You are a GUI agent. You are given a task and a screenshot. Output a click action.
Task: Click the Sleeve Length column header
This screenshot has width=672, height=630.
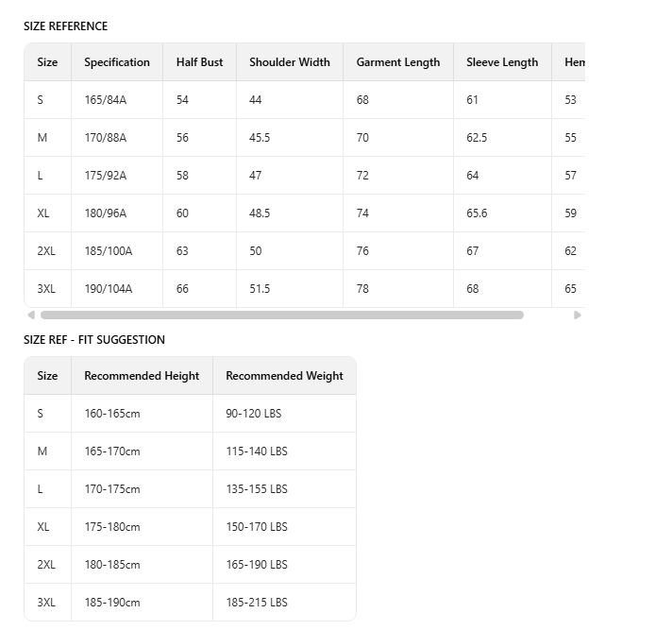coord(502,62)
